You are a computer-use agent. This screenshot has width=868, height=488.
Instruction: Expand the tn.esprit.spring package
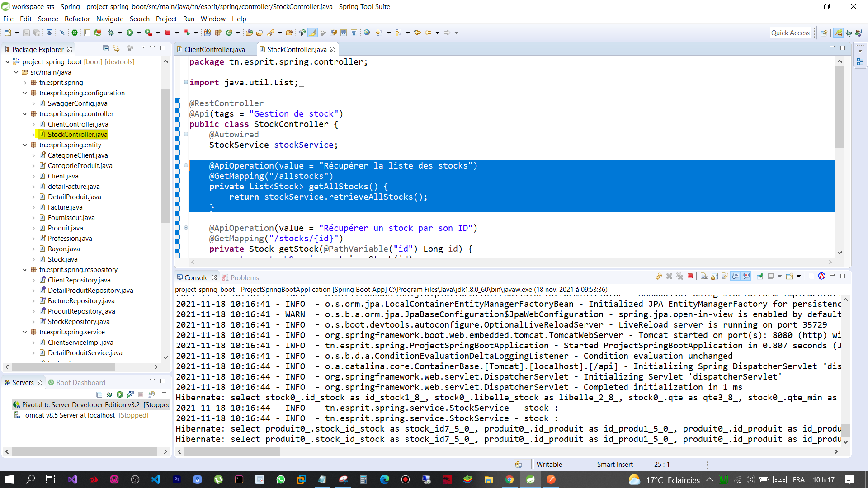[25, 83]
